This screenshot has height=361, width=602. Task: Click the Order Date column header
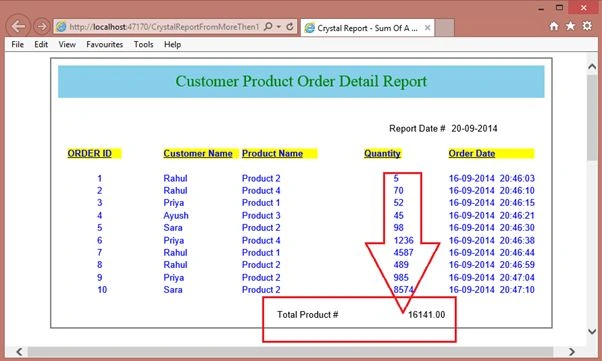(472, 154)
